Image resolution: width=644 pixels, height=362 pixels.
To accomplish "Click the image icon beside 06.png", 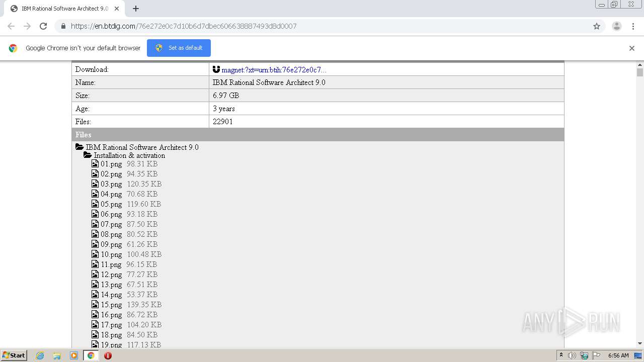I will tap(95, 214).
